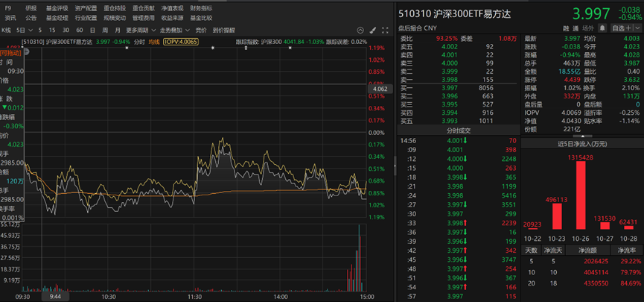Screen dimensions: 644x302
Task: Click the 买一 3.997 bid row
Action: click(x=459, y=88)
